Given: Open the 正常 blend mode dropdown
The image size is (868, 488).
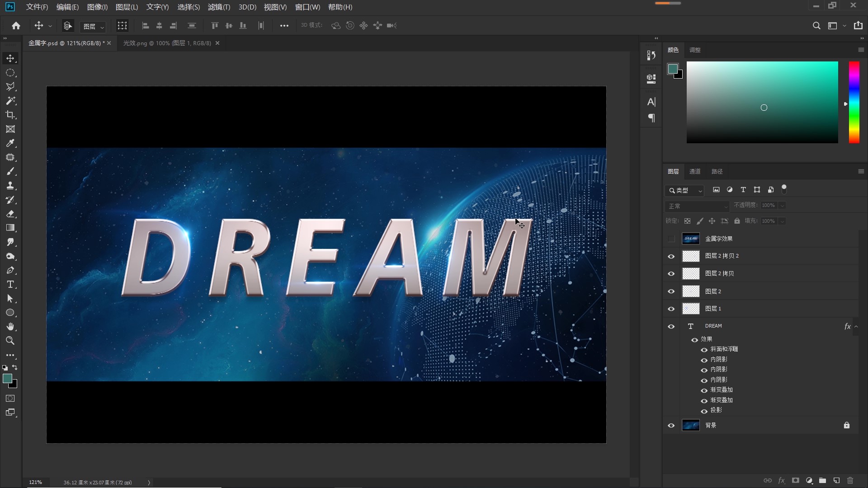Looking at the screenshot, I should click(697, 206).
